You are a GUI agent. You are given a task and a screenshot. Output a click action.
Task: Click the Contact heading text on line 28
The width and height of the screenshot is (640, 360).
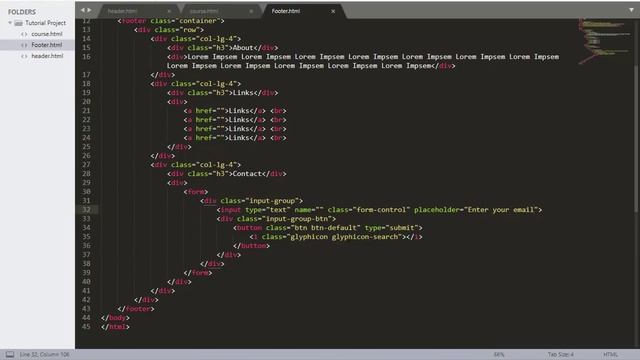(x=247, y=173)
